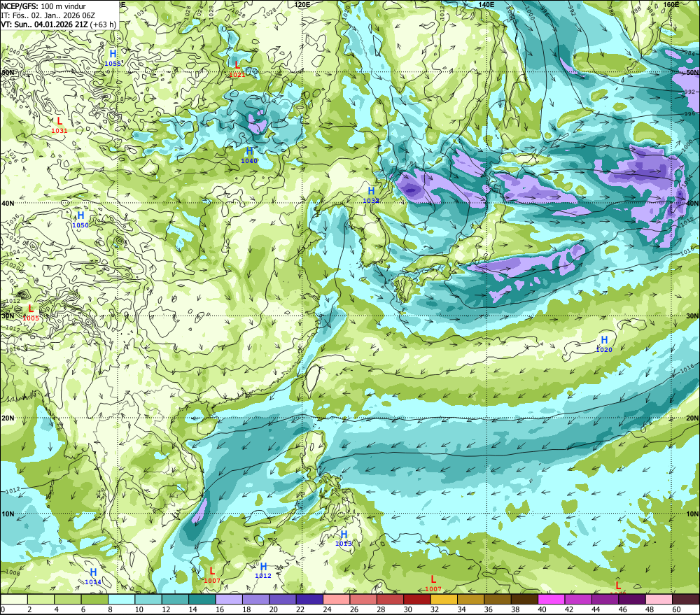Click the dark red legend swatch starting at 30
The width and height of the screenshot is (700, 615).
coord(417,599)
